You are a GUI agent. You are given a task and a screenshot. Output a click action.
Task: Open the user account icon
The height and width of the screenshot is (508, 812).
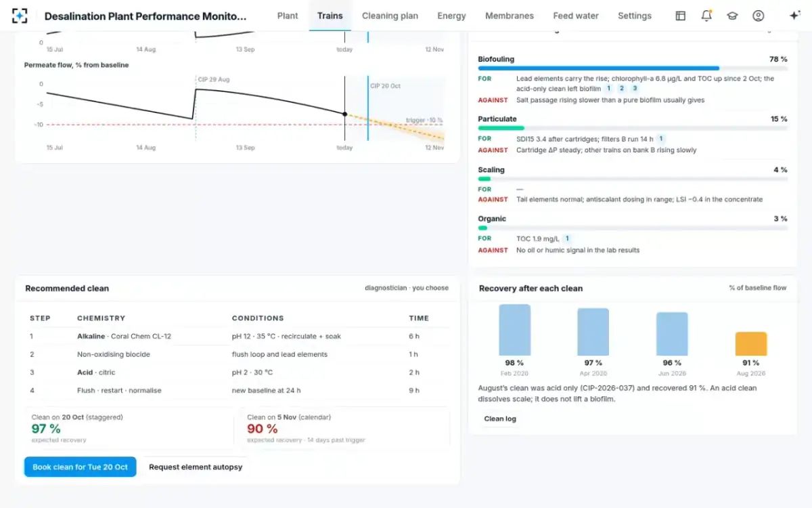click(x=759, y=16)
